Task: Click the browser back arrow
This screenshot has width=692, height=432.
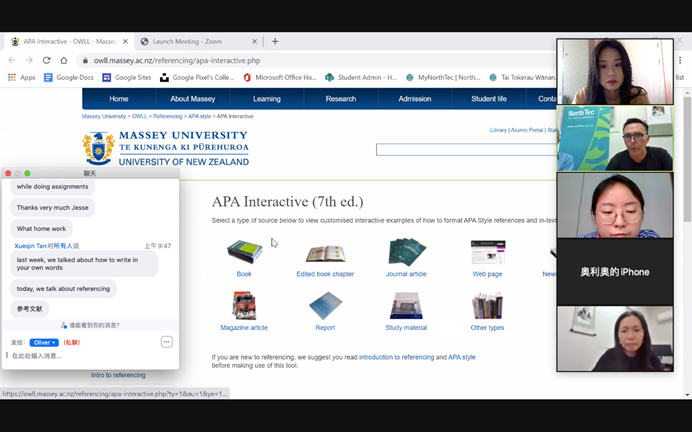Action: (x=12, y=60)
